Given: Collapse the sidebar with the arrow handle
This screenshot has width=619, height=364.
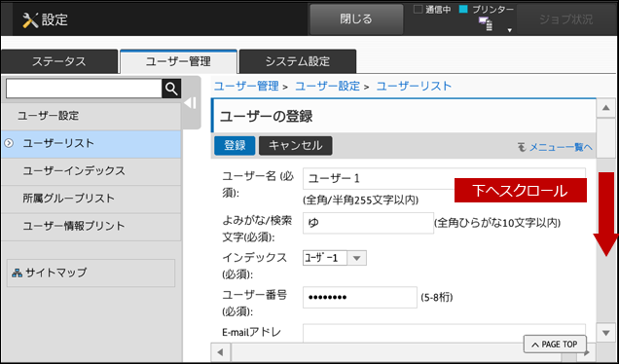Looking at the screenshot, I should [x=191, y=103].
